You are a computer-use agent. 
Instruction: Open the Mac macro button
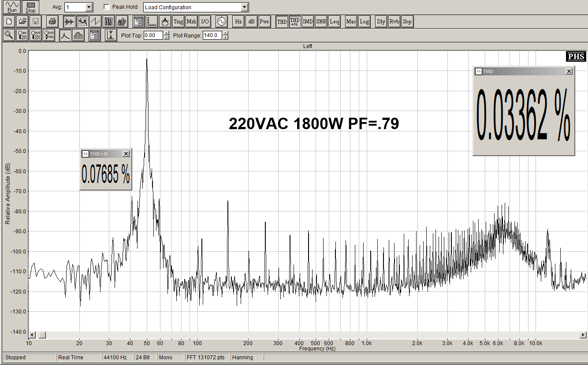[x=351, y=21]
